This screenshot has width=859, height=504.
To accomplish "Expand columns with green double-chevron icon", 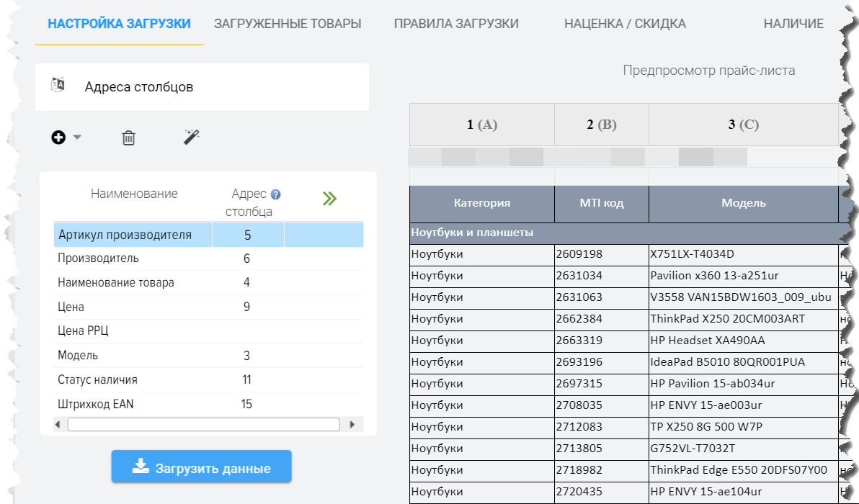I will point(329,199).
